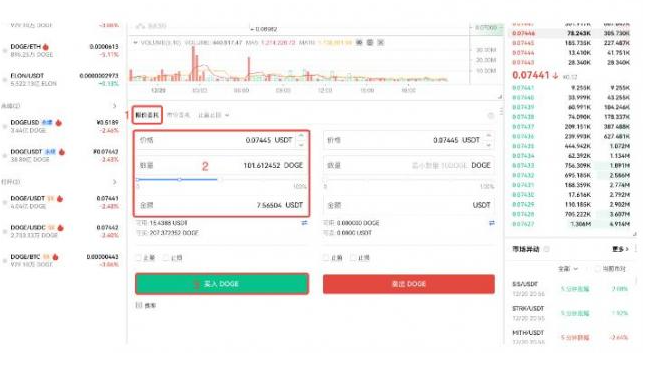
Task: Enable the take-profit 止盈 checkbox on sell side
Action: tap(326, 258)
